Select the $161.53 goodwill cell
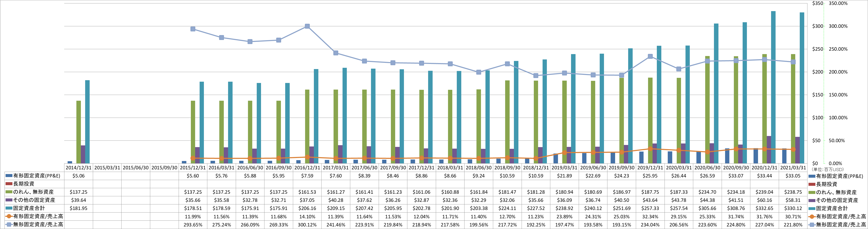The image size is (868, 229). [x=307, y=192]
